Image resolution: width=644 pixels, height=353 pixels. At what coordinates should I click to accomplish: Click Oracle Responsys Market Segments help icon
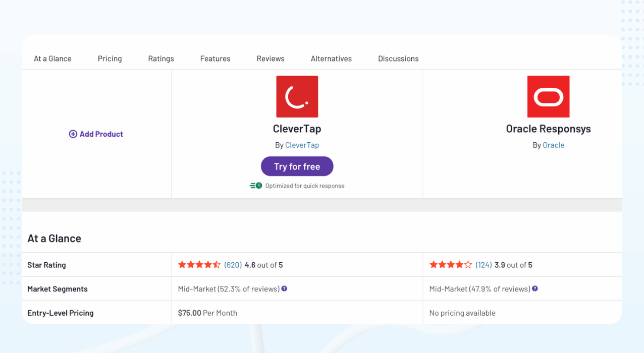[x=535, y=289]
